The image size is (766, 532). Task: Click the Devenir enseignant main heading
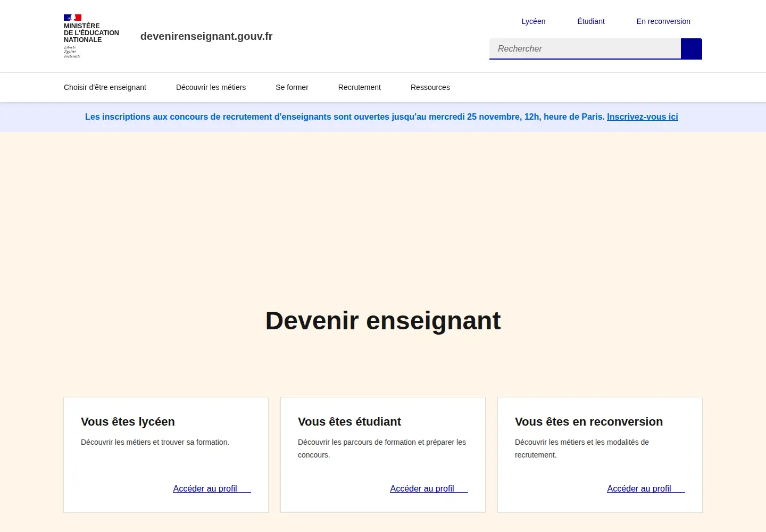click(383, 321)
